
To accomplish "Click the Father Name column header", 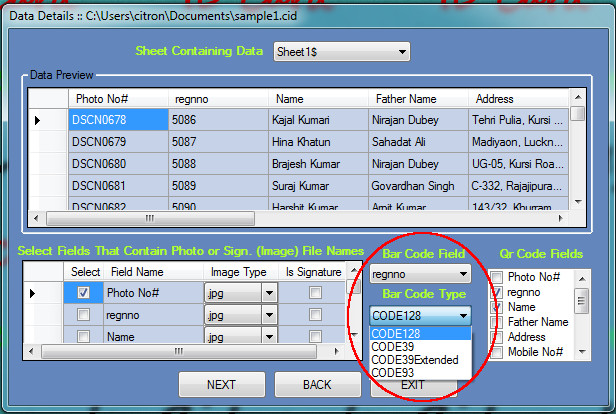I will [x=406, y=99].
